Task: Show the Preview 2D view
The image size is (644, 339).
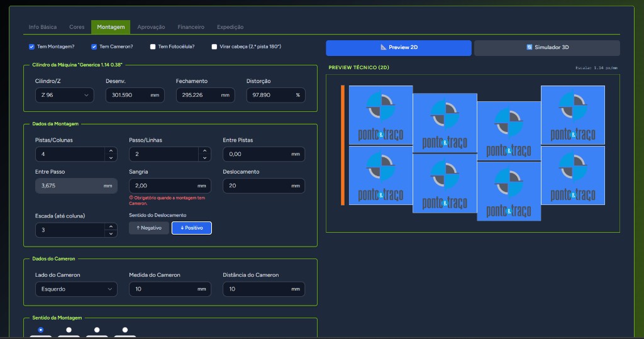Action: point(399,48)
